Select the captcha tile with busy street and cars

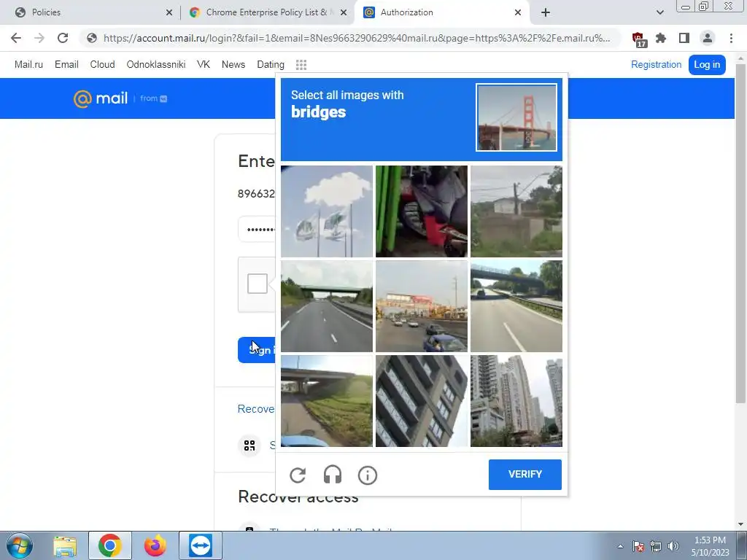tap(422, 306)
